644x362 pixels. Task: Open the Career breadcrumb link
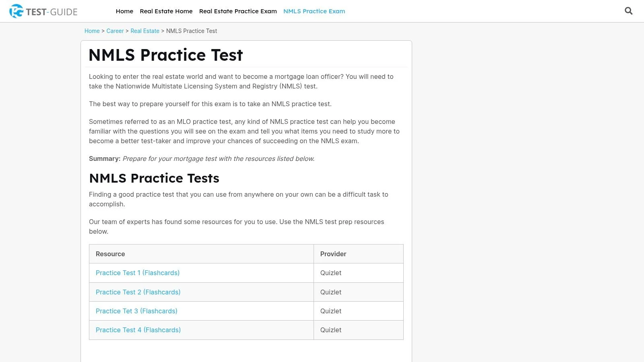[x=115, y=31]
